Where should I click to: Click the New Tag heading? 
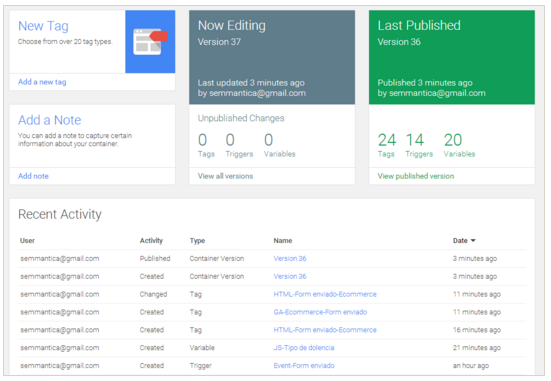(43, 26)
